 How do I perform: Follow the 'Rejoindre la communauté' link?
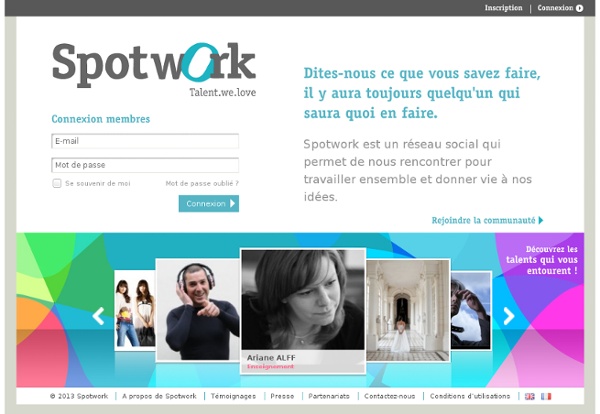487,220
